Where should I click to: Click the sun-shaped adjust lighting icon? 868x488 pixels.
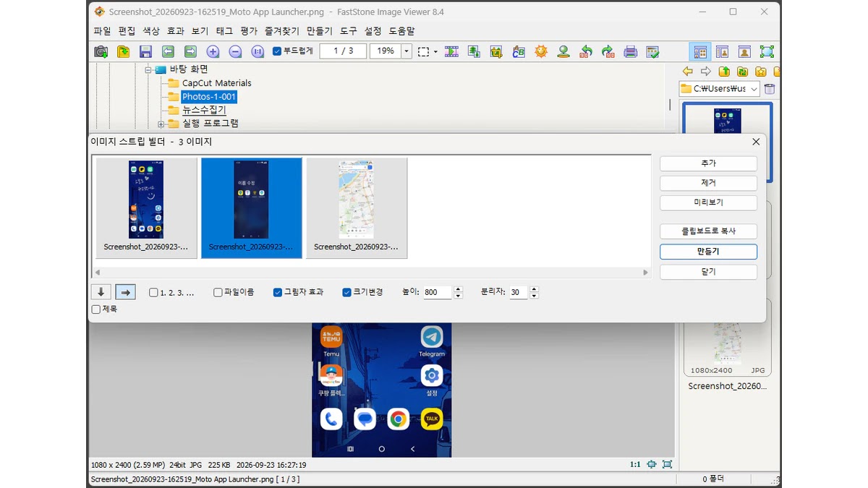[541, 51]
